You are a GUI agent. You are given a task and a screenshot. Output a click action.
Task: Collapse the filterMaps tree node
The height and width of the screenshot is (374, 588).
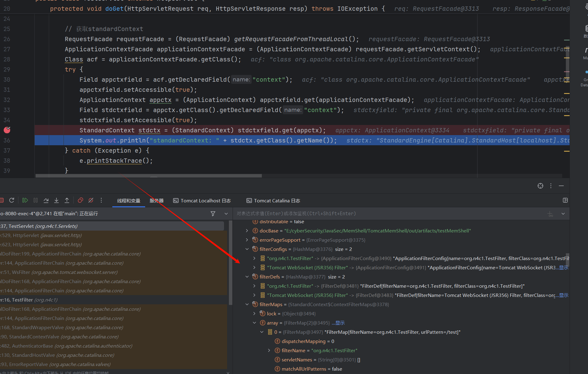point(247,304)
